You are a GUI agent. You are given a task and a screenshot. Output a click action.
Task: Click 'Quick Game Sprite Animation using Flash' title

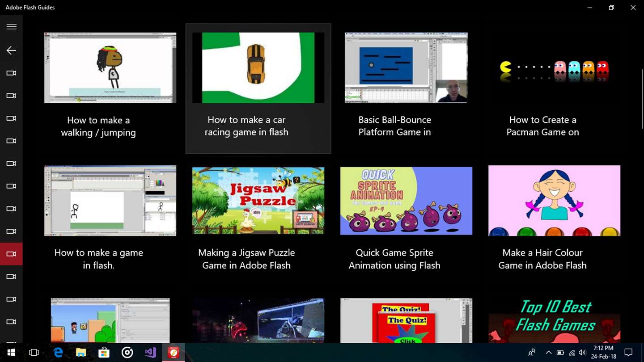click(x=394, y=259)
